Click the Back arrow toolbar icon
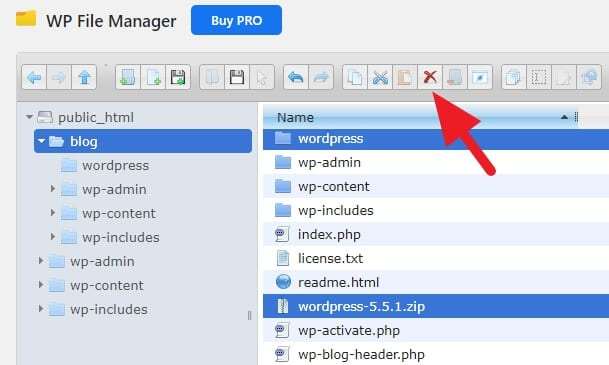The image size is (609, 365). click(x=34, y=77)
